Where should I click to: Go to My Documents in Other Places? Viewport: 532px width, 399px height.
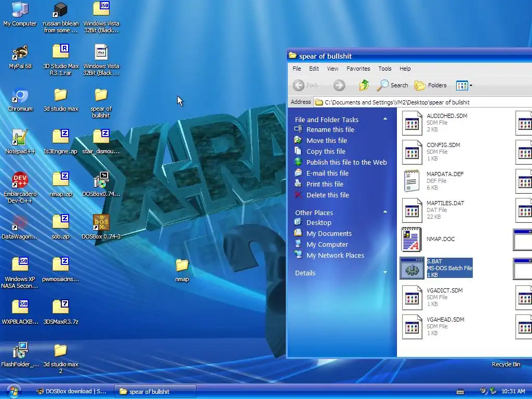329,233
